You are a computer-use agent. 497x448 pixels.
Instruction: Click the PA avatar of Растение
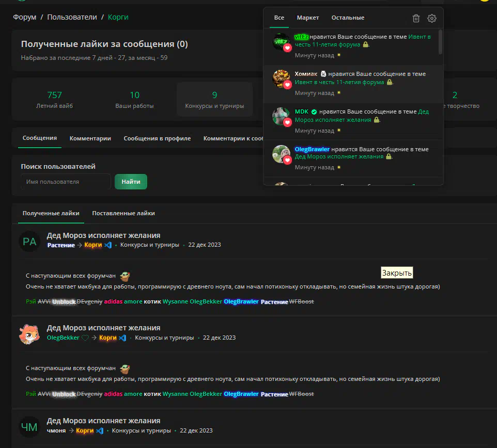pos(29,242)
